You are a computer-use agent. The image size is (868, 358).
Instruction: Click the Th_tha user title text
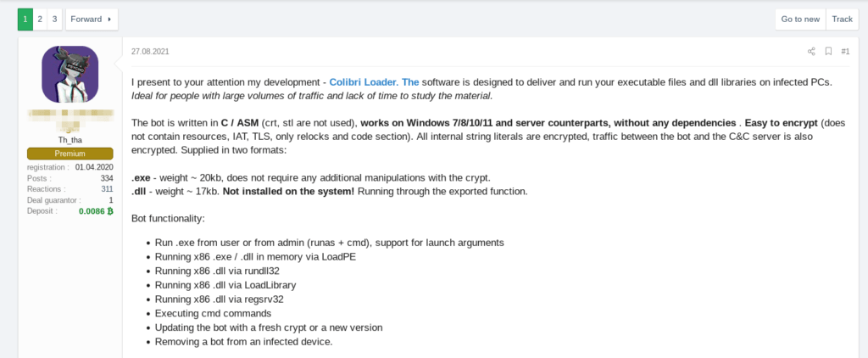[x=70, y=139]
